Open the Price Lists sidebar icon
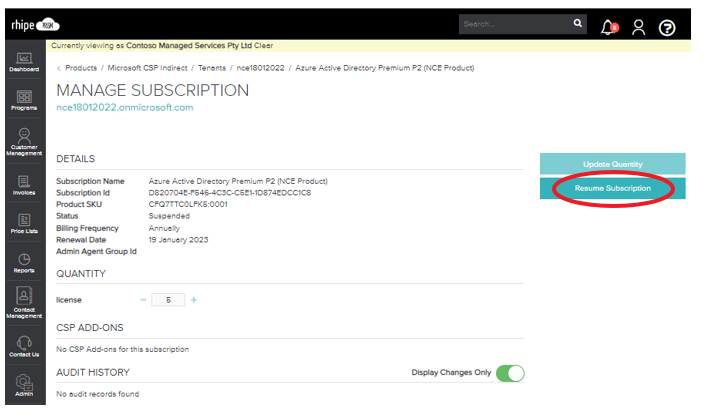705x419 pixels. pyautogui.click(x=24, y=223)
